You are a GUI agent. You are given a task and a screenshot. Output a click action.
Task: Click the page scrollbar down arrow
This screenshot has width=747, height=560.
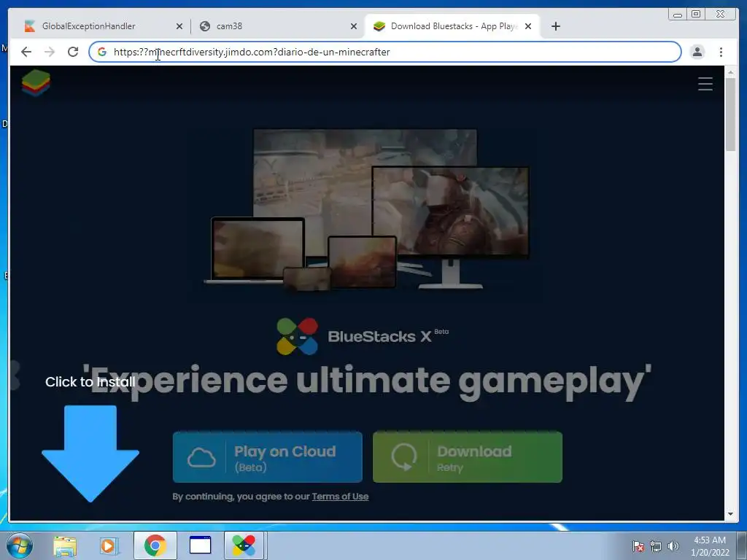[x=730, y=514]
